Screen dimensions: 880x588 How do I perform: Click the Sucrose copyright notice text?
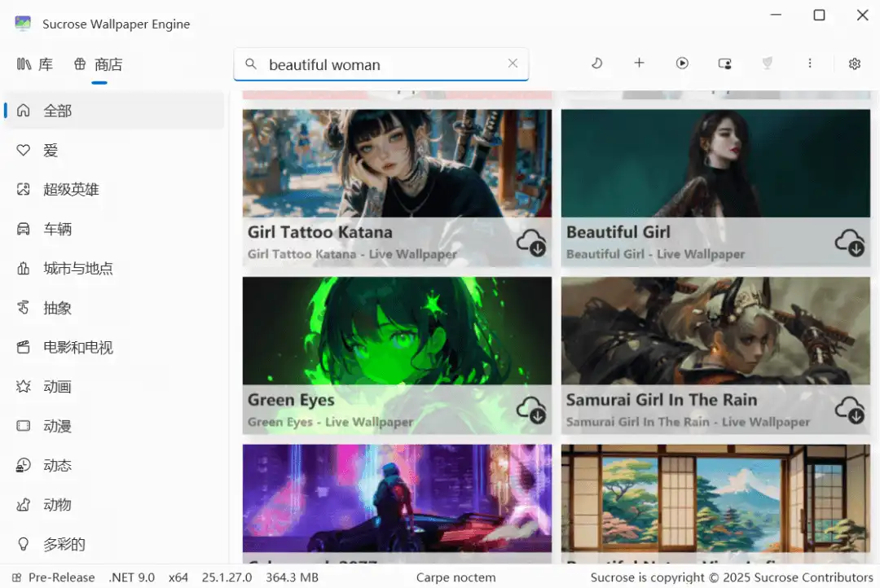click(x=732, y=577)
